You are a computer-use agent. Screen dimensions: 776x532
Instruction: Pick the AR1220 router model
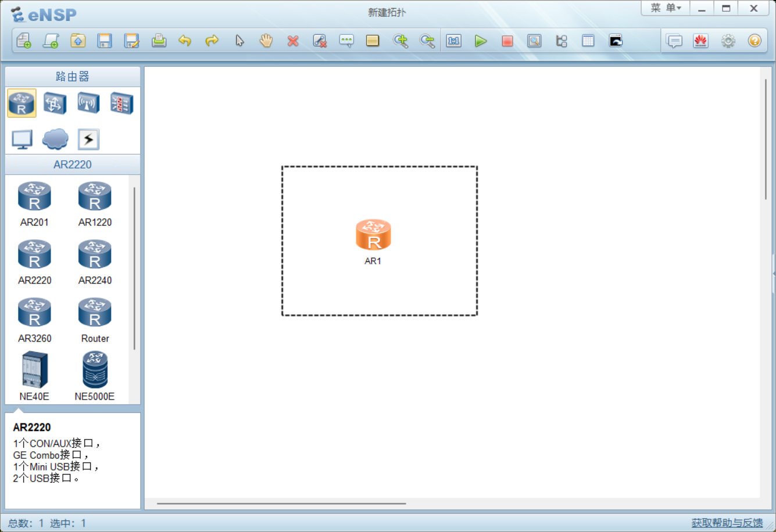(x=95, y=204)
